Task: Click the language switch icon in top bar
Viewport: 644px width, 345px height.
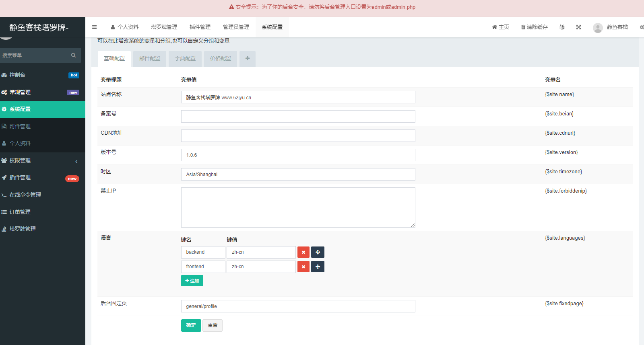Action: click(562, 27)
